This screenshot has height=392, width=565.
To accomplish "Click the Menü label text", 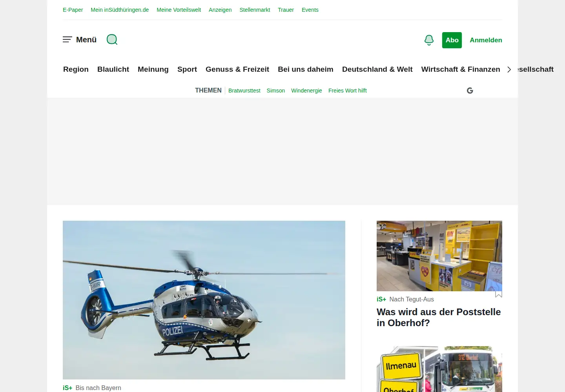I will pos(86,40).
